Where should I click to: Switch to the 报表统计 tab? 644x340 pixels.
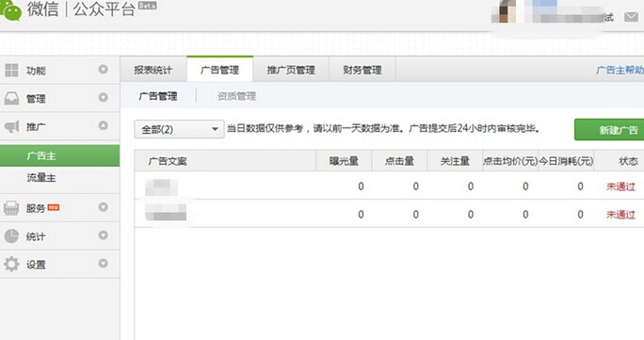pos(153,71)
